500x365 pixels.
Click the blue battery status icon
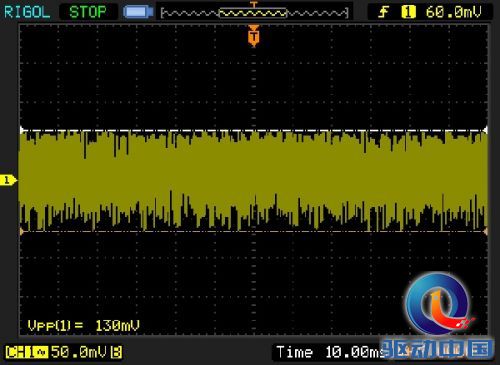point(138,12)
